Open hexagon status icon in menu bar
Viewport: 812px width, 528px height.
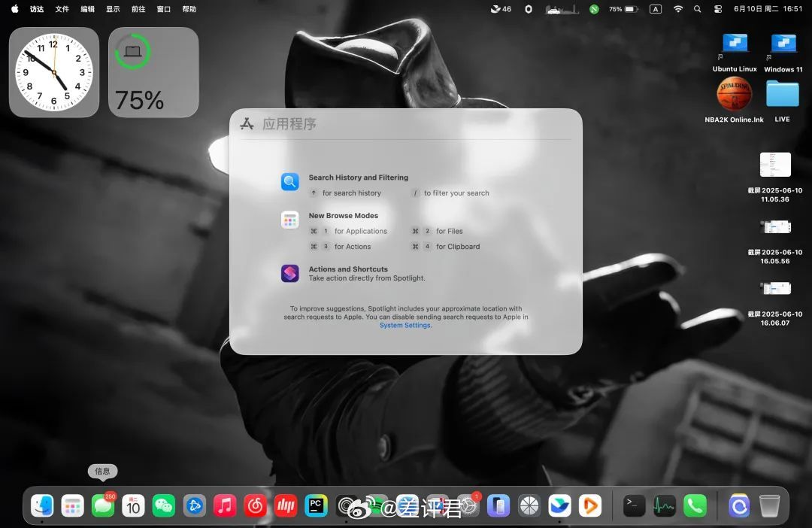coord(529,9)
